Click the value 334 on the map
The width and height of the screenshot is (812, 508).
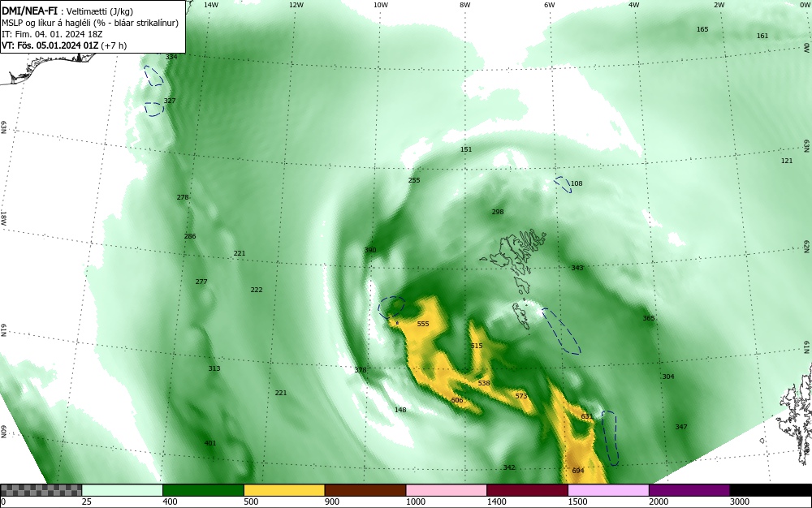pos(171,57)
